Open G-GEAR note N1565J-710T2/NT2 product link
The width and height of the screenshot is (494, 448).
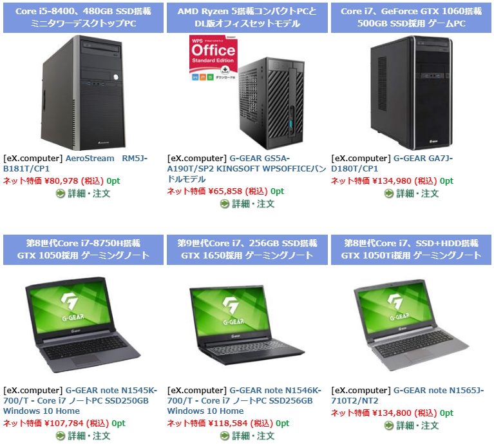(x=407, y=395)
